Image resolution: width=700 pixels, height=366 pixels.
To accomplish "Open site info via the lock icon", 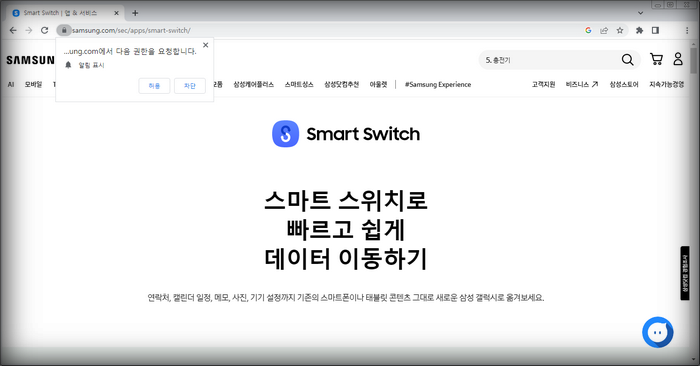I will (x=64, y=30).
